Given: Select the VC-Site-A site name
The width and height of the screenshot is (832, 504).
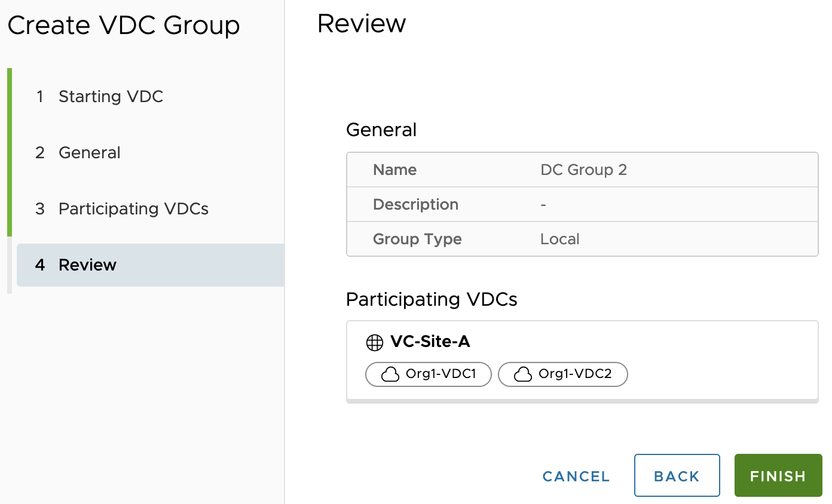Looking at the screenshot, I should 430,342.
